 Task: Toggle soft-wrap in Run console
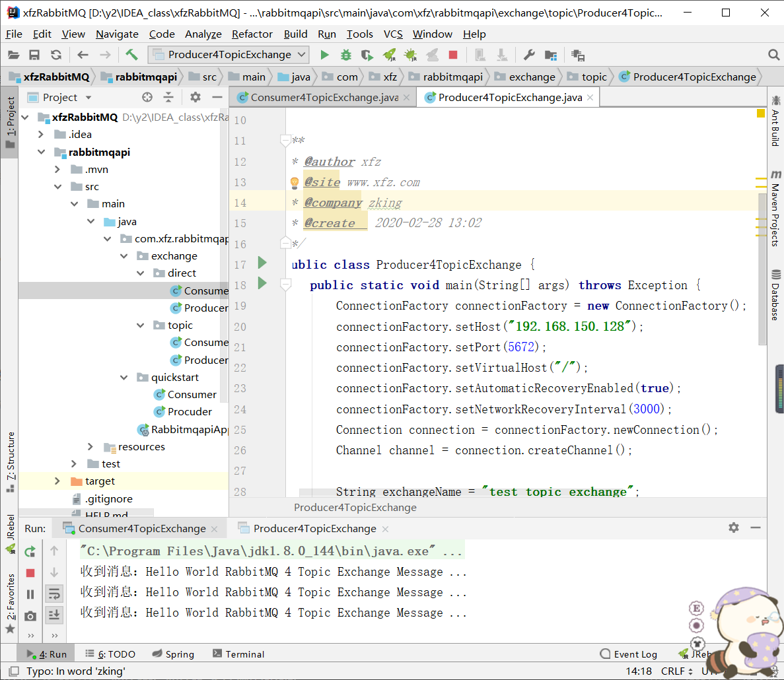[x=54, y=594]
